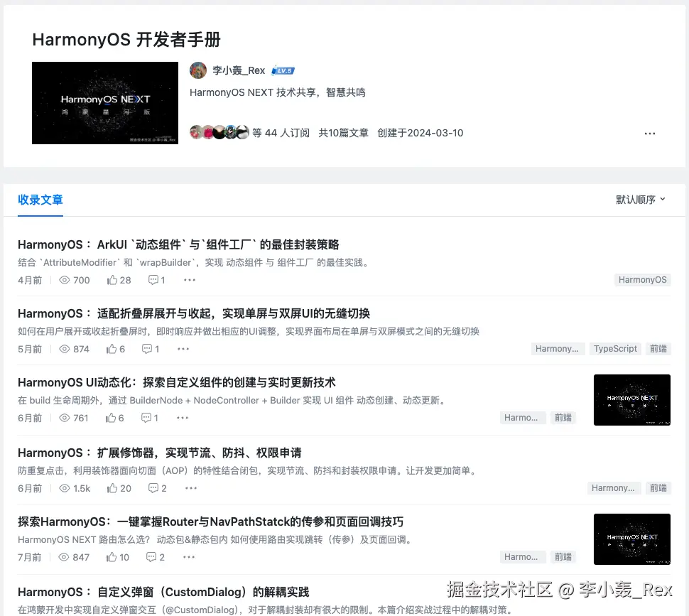This screenshot has width=689, height=616.
Task: Open thumbnail of Router与NavPathStatck article
Action: click(x=632, y=539)
